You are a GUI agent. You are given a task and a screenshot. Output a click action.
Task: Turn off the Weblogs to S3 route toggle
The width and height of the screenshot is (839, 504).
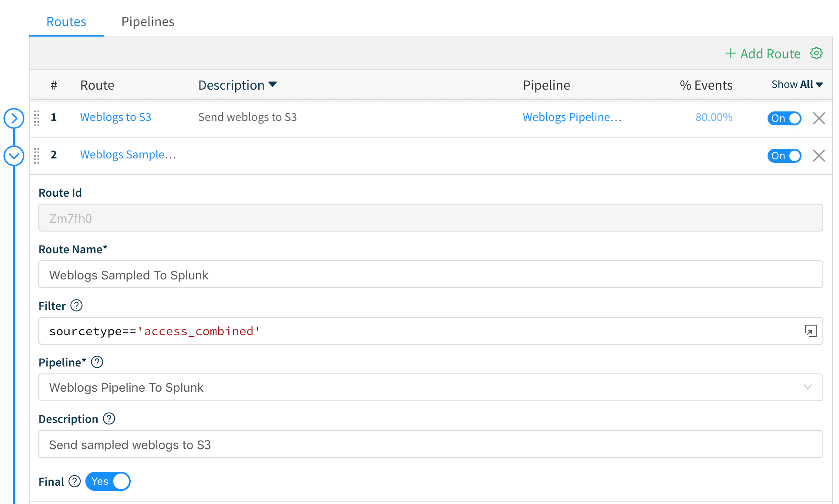coord(784,118)
